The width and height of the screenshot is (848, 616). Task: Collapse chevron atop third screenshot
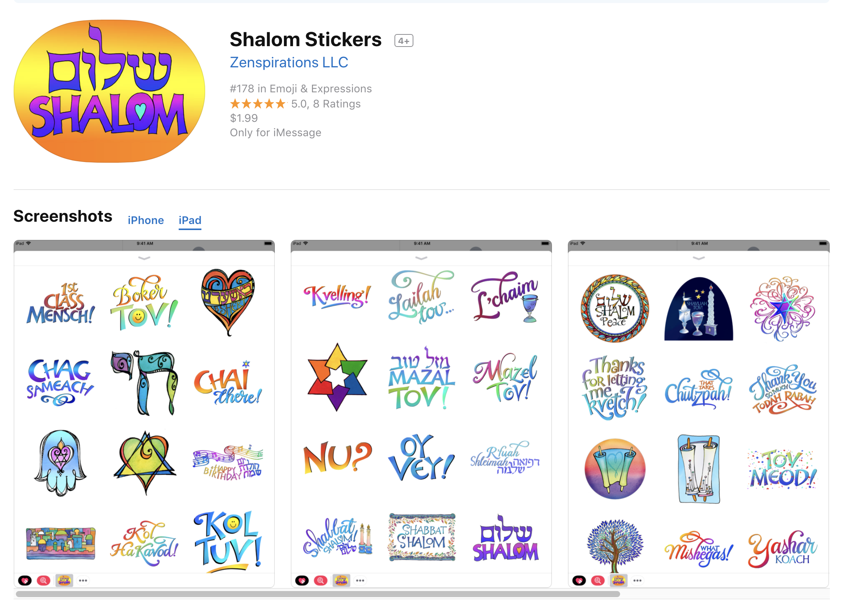click(x=698, y=258)
